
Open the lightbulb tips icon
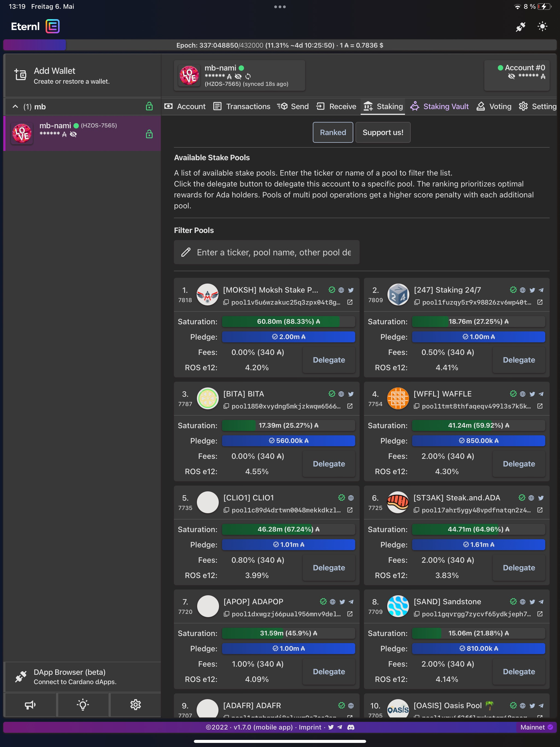click(x=83, y=704)
